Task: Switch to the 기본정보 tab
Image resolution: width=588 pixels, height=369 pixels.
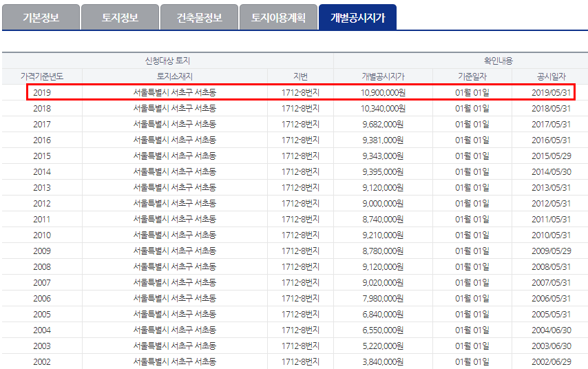Action: [41, 17]
